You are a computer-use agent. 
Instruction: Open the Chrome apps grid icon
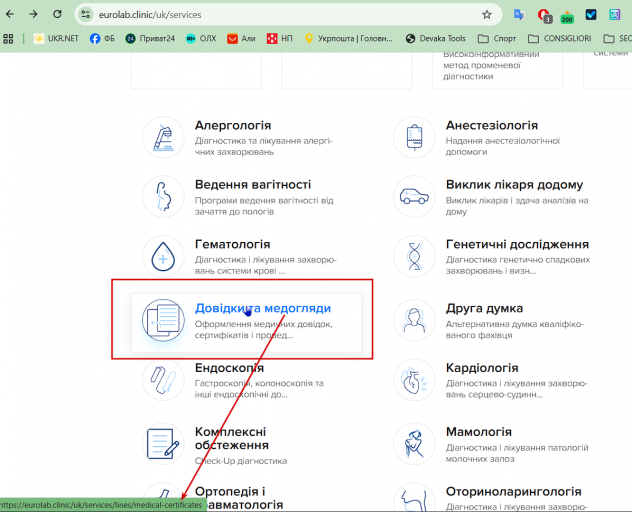(8, 39)
